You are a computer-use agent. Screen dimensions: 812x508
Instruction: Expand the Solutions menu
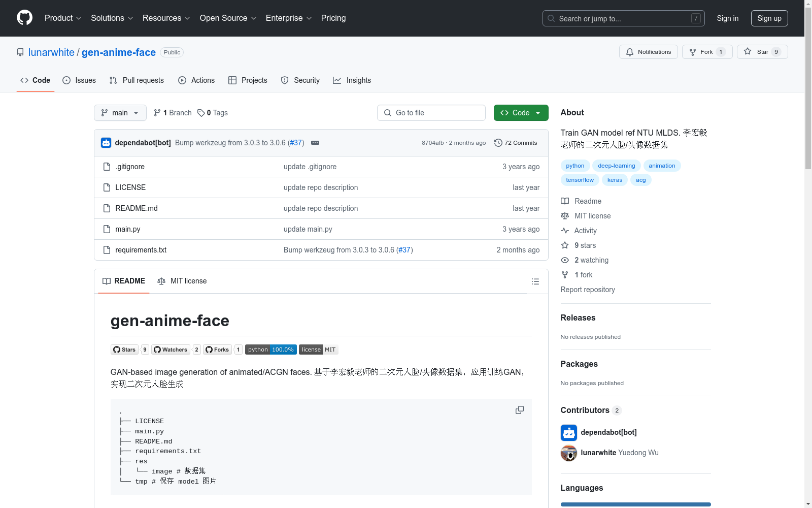112,18
